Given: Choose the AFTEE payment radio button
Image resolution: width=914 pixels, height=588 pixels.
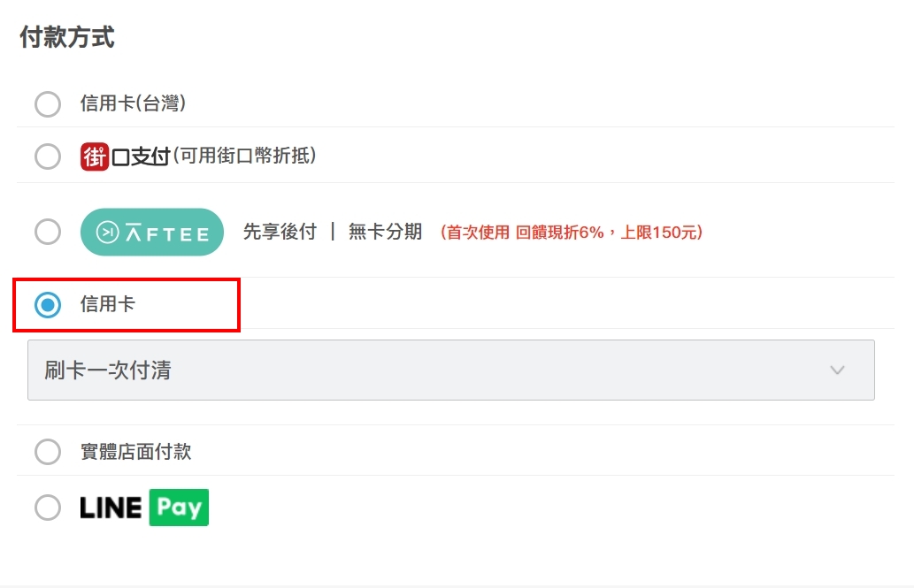Looking at the screenshot, I should coord(48,233).
